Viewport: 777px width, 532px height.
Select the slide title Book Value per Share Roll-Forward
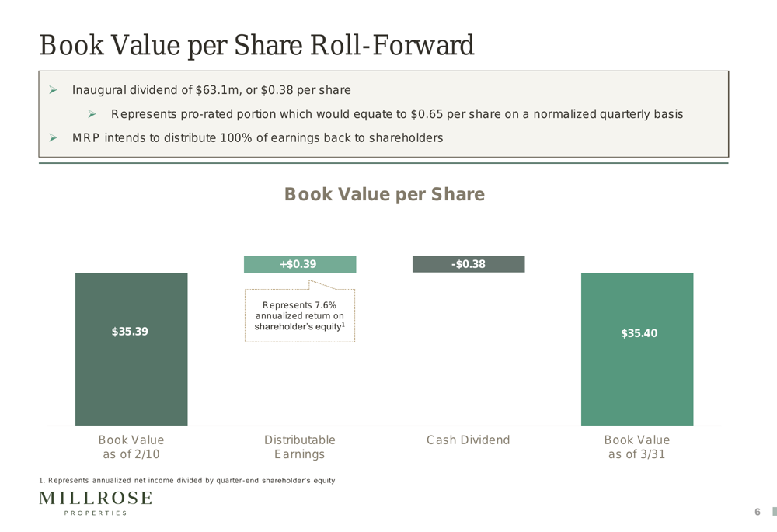click(256, 45)
